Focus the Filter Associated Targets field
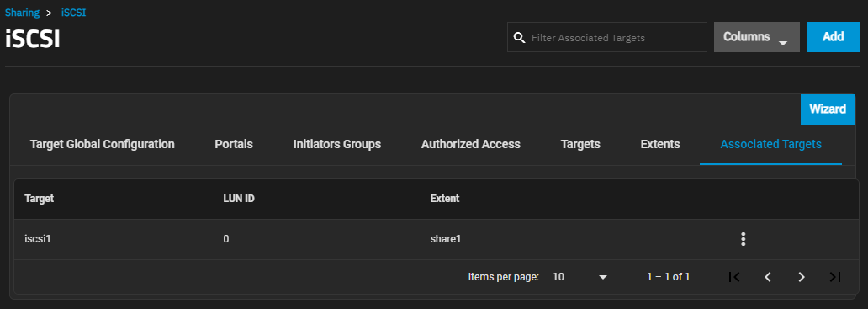Screen dimensions: 868x309 pos(606,37)
